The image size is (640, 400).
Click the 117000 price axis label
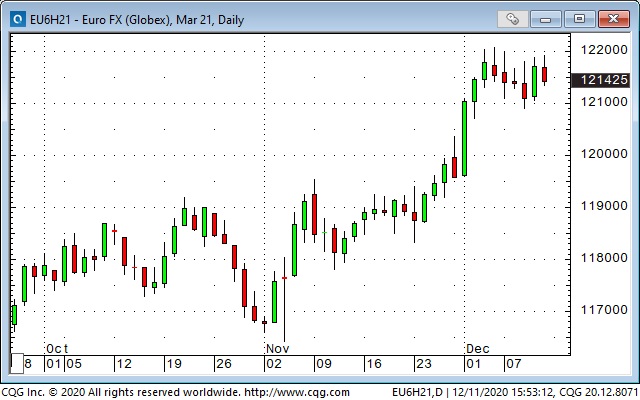tap(604, 310)
